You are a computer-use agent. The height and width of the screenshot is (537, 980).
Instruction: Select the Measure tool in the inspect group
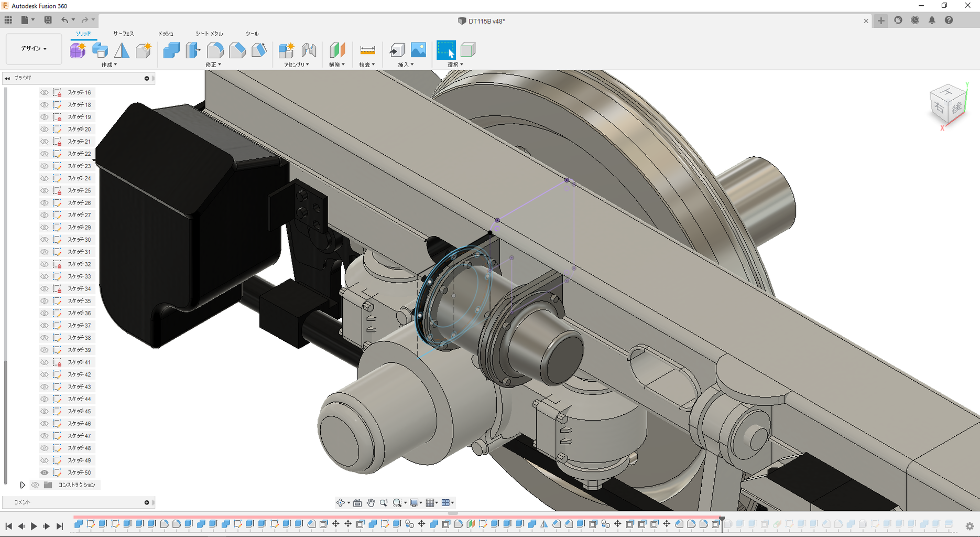point(367,50)
